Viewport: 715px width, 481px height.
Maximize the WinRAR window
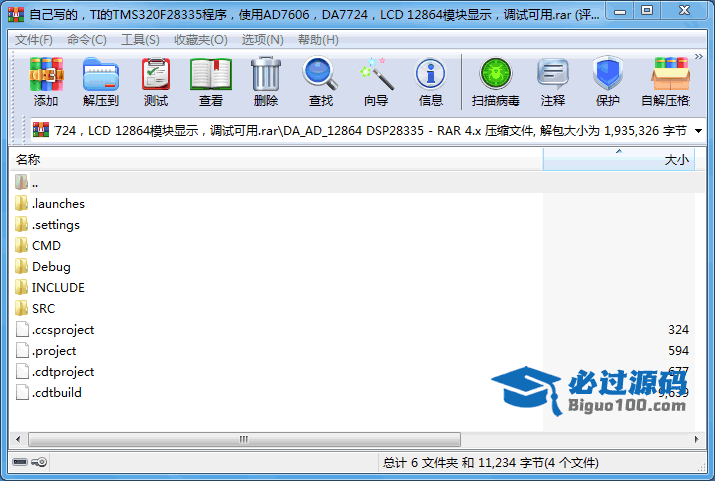(x=647, y=10)
